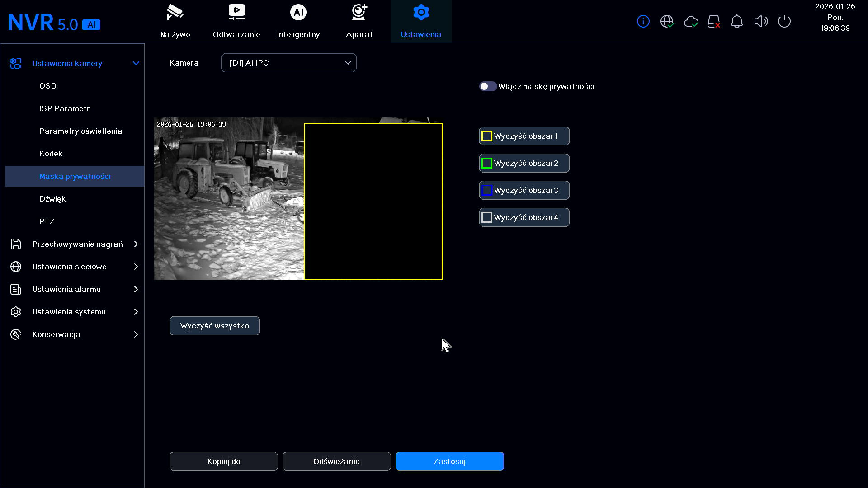Clear yellow area with Wyczyść obszar1
The image size is (868, 488).
[x=524, y=136]
